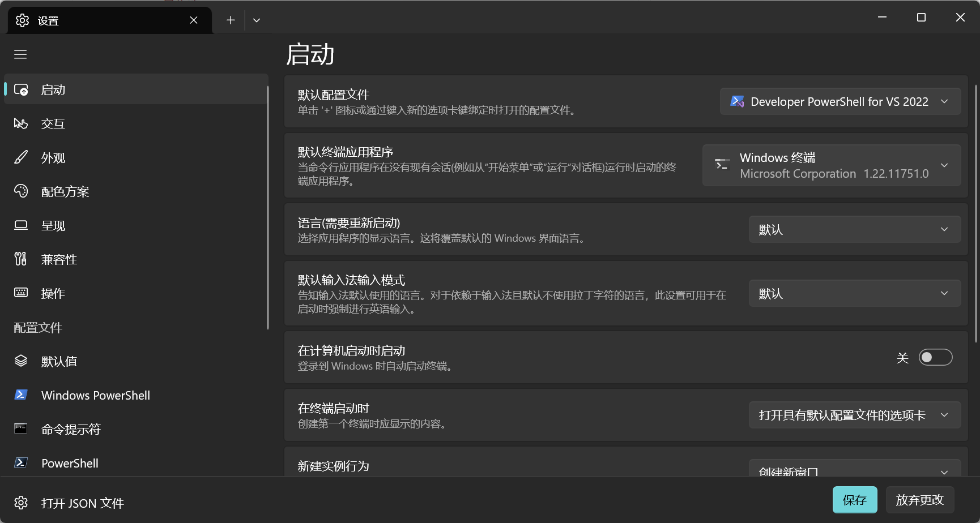Screen dimensions: 980x523
Task: Open the 在终端启动时 dropdown
Action: pos(855,415)
